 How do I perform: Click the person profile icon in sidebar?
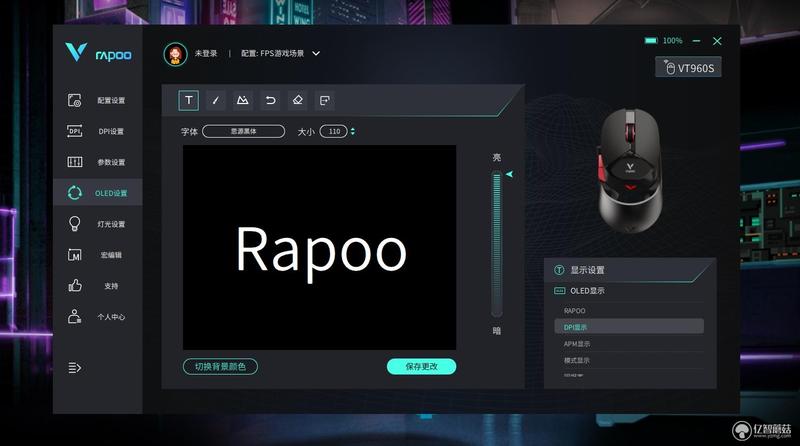(74, 316)
